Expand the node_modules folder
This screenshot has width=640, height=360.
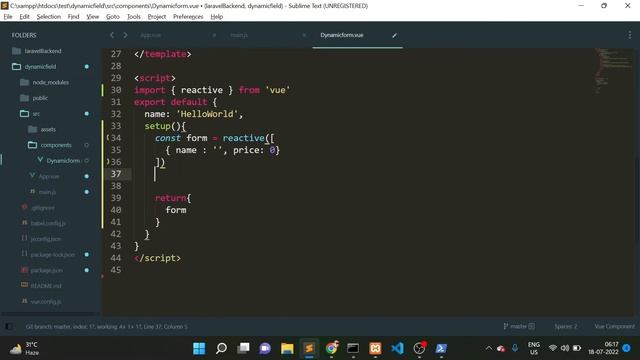[51, 82]
